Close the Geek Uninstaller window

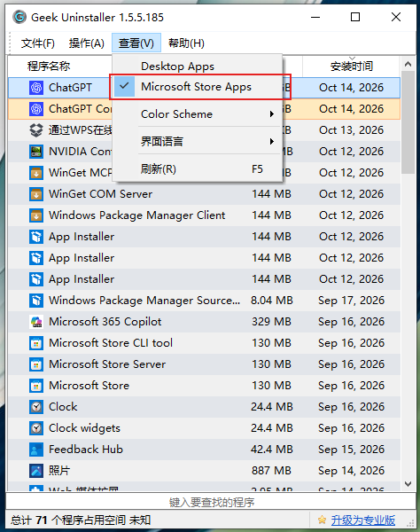point(396,17)
